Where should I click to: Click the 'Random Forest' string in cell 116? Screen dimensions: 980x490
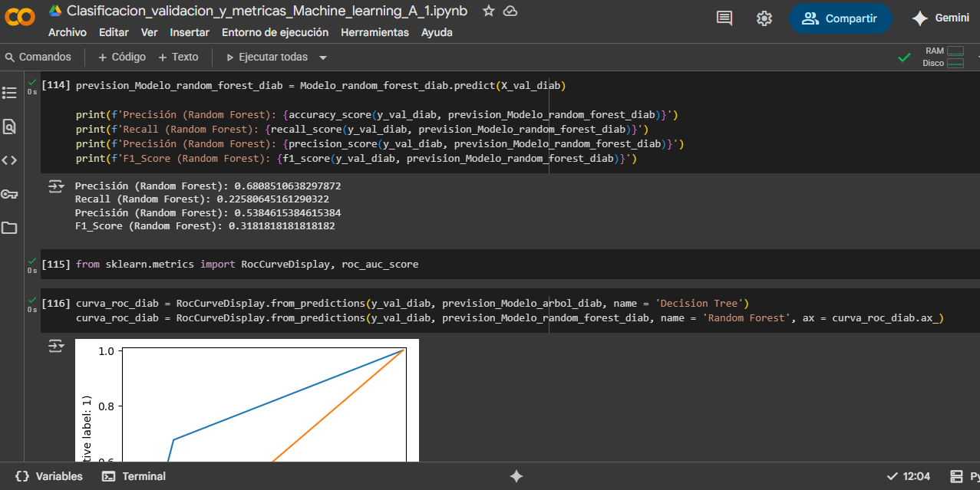747,317
